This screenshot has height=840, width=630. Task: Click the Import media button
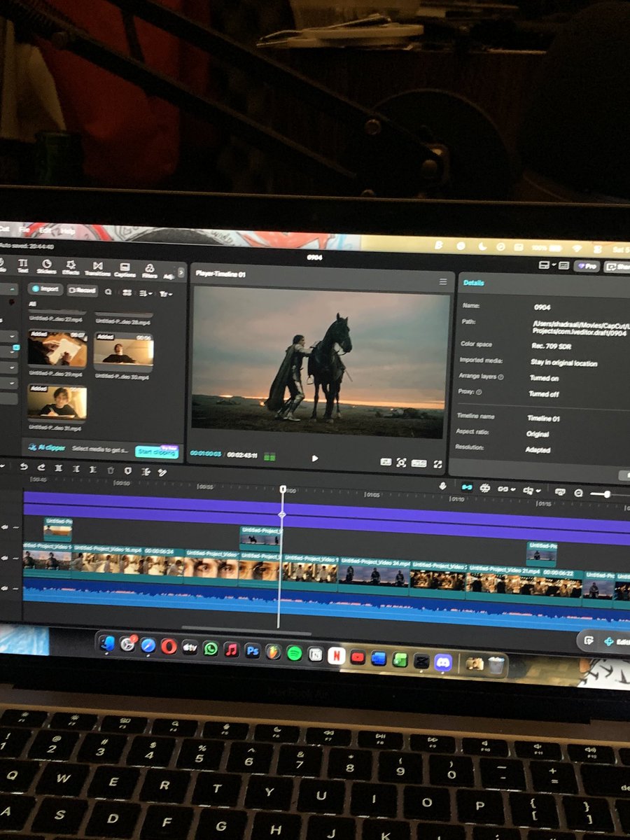[x=47, y=289]
